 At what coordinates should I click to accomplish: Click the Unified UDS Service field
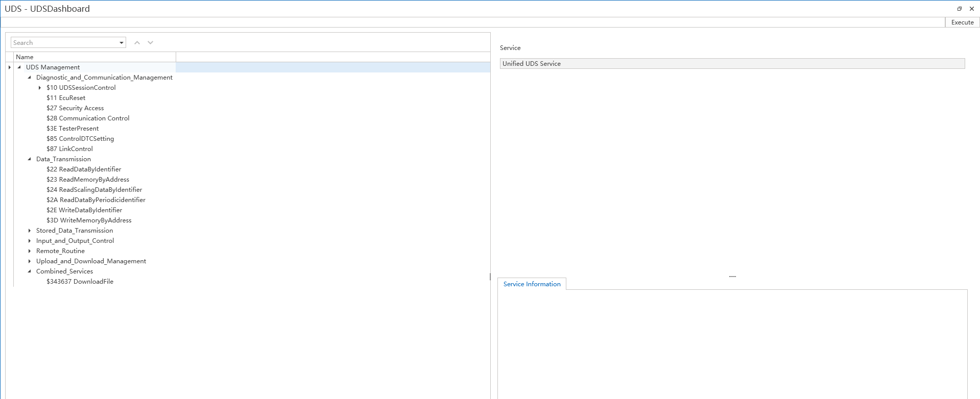click(x=732, y=64)
